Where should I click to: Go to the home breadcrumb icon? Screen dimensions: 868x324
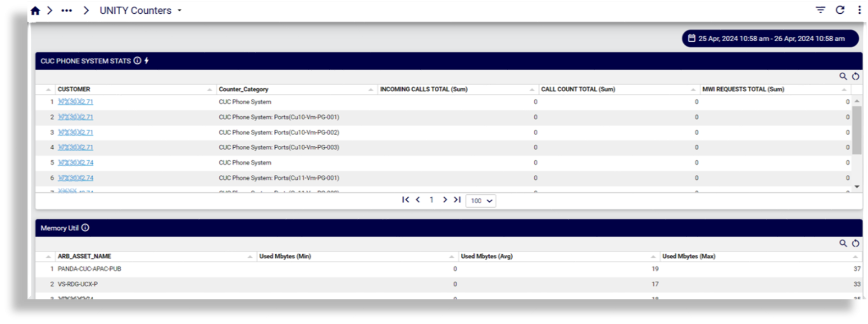pos(35,11)
